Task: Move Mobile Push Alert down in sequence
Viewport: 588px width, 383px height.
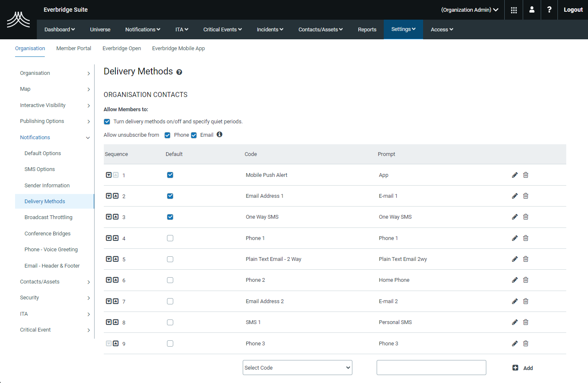Action: (109, 175)
